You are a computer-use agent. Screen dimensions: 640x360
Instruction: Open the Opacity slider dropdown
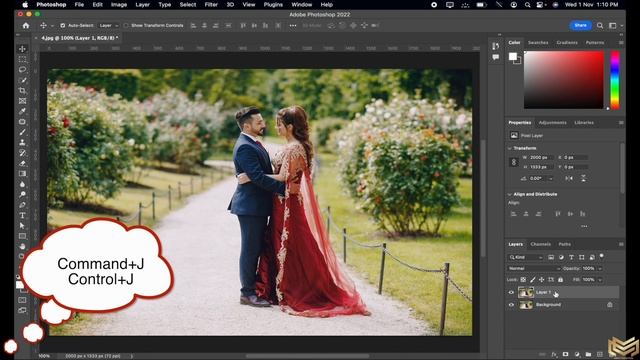tap(600, 269)
